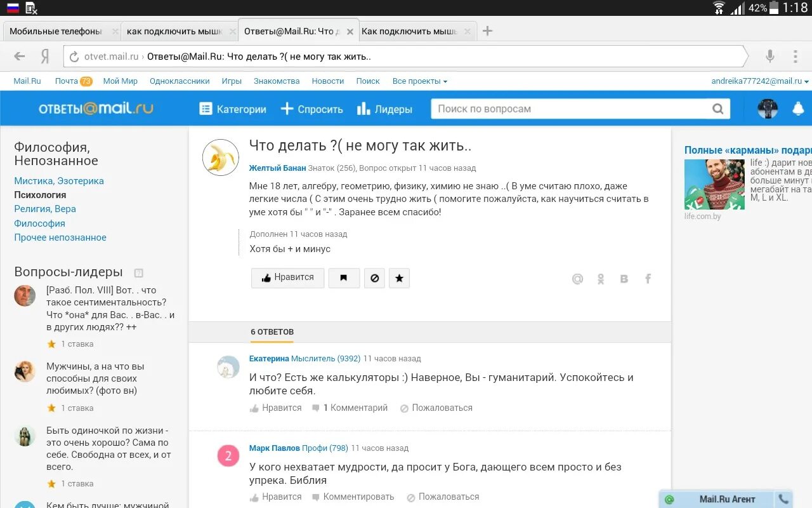812x508 pixels.
Task: Close the Ответы@Mail.Ru tab
Action: (x=350, y=31)
